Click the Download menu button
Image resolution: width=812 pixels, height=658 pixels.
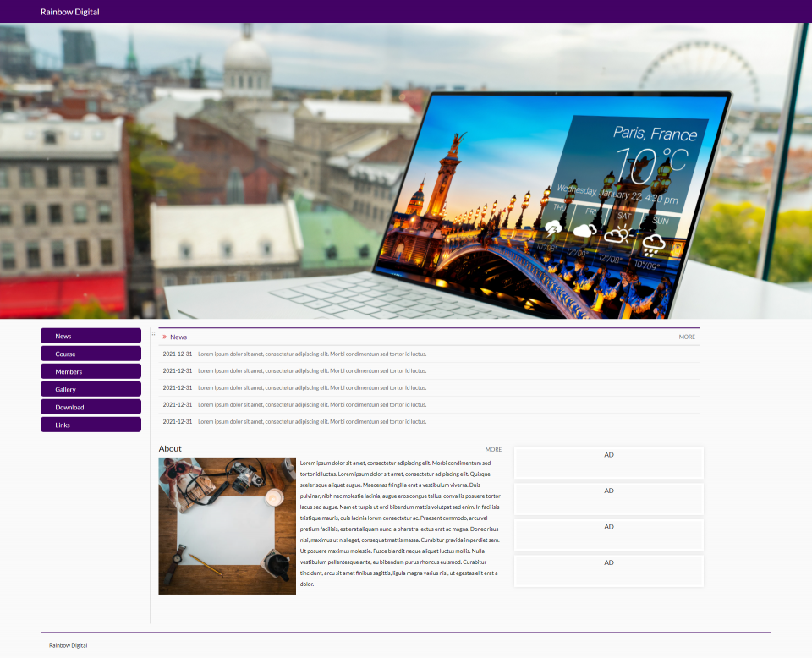(x=91, y=407)
